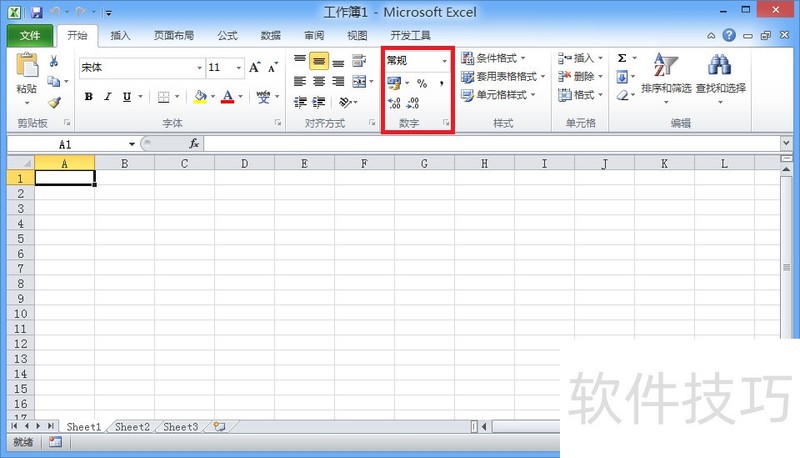Click the text orientation icon
The width and height of the screenshot is (800, 458).
pyautogui.click(x=345, y=102)
